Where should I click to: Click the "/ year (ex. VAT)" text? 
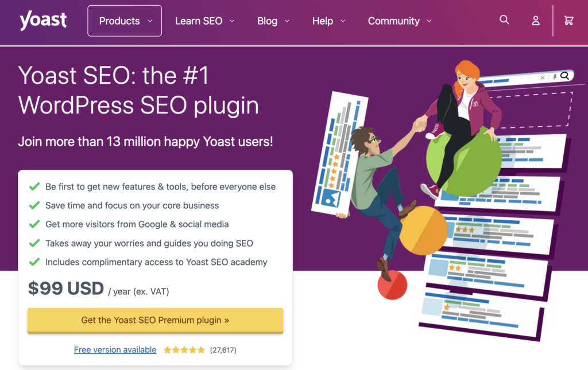[x=139, y=292]
